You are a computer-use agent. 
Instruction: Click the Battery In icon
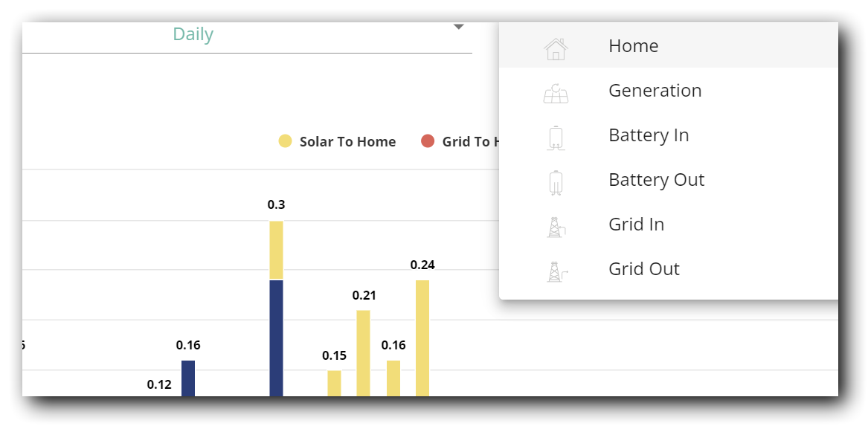click(556, 138)
